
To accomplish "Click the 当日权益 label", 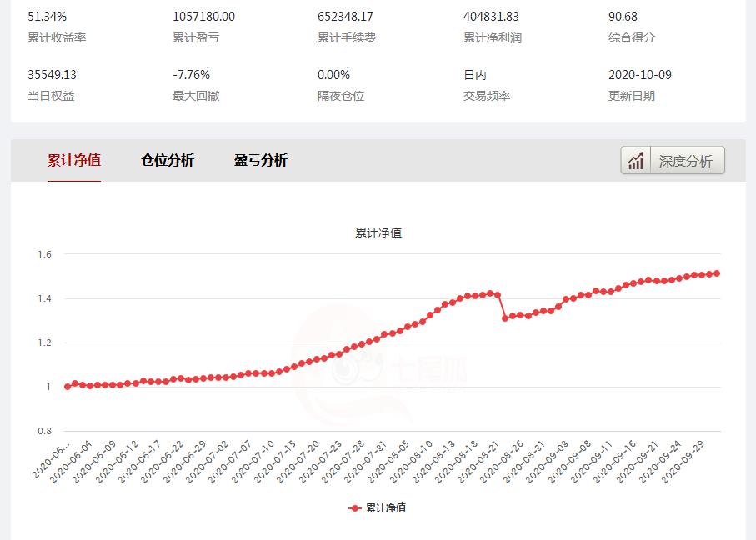I will (51, 96).
